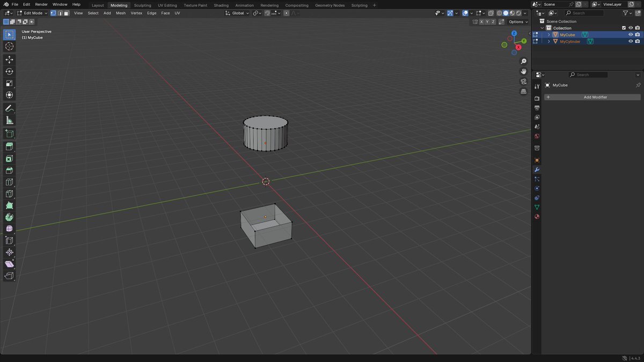Open Global transform orientation dropdown
Screen dimensions: 644x362
click(237, 13)
